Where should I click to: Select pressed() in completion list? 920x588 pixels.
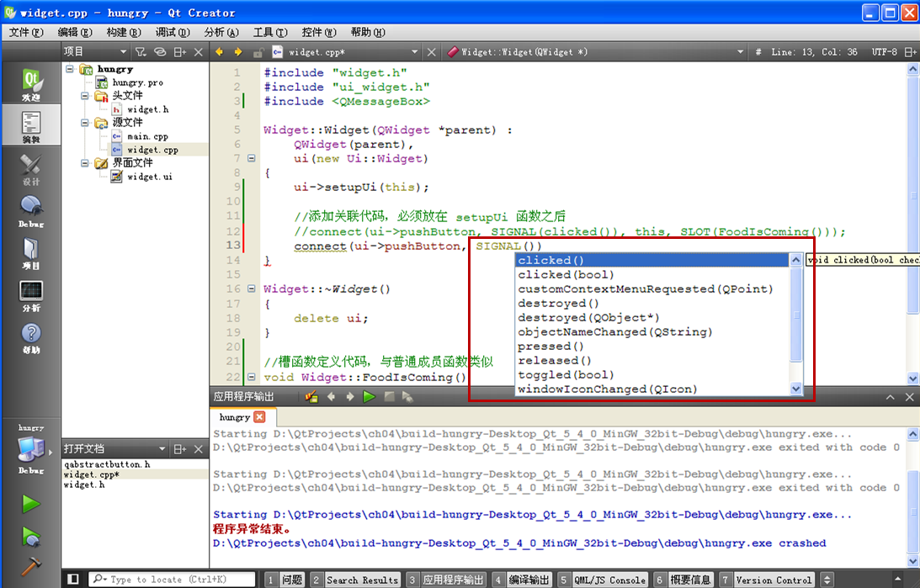(652, 346)
